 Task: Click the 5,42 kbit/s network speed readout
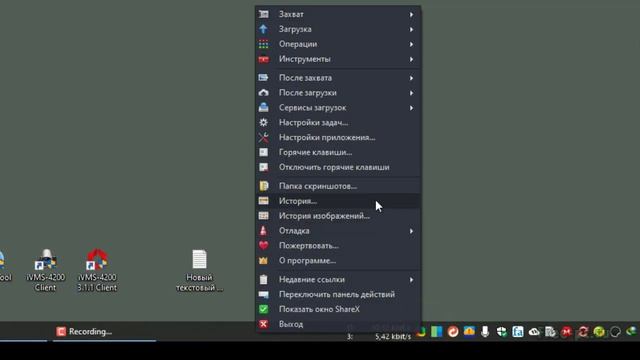tap(393, 336)
